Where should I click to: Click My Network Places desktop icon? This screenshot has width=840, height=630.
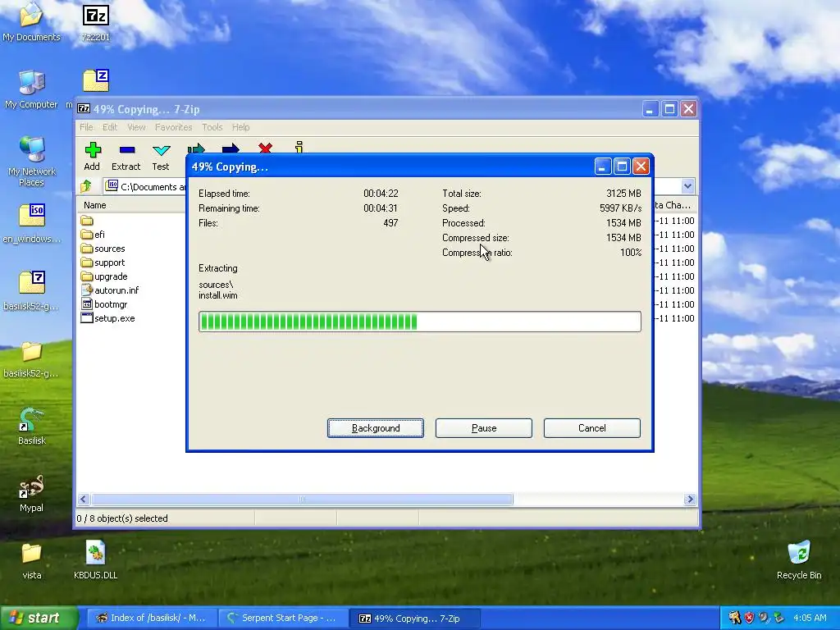click(32, 162)
